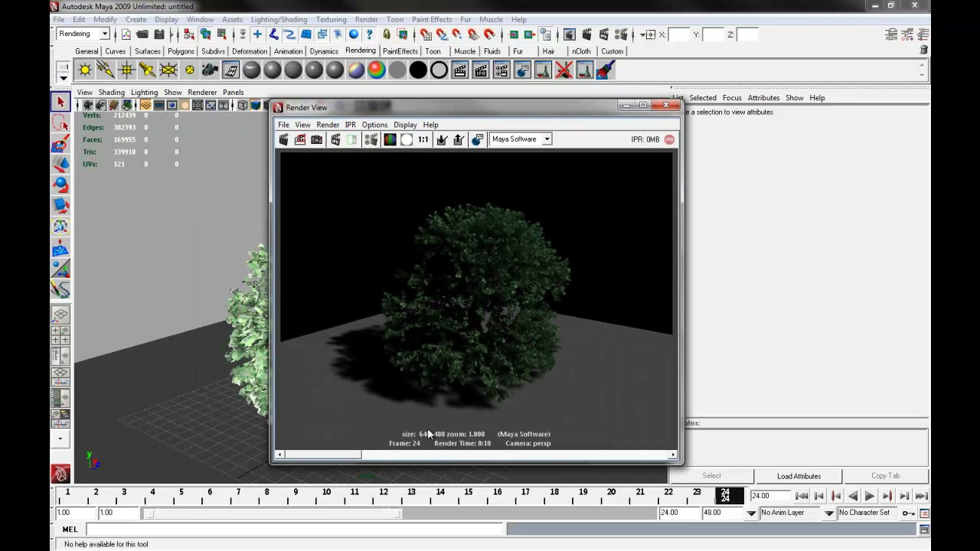
Task: Open Renderer menu in viewport panel
Action: click(202, 93)
